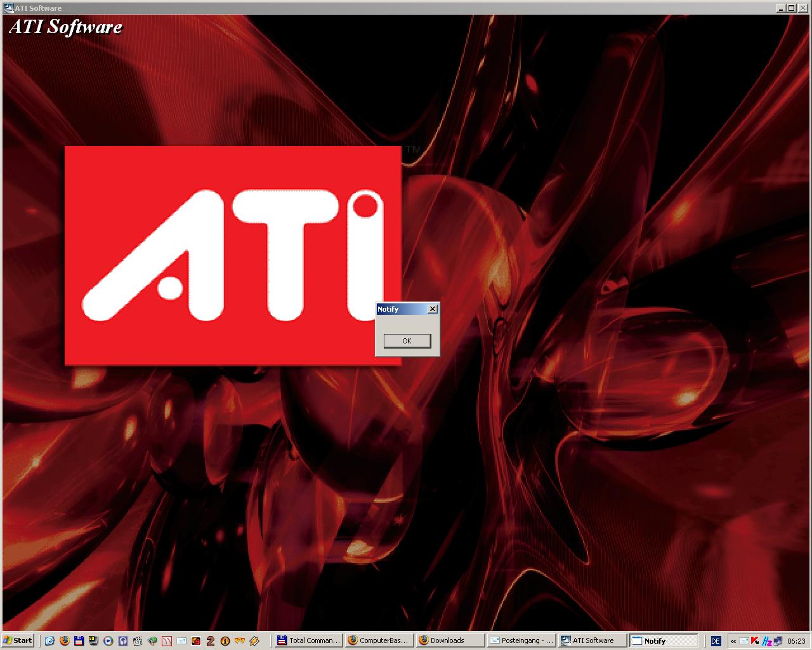Click the system clock showing 06:23
The image size is (812, 650).
pos(796,641)
